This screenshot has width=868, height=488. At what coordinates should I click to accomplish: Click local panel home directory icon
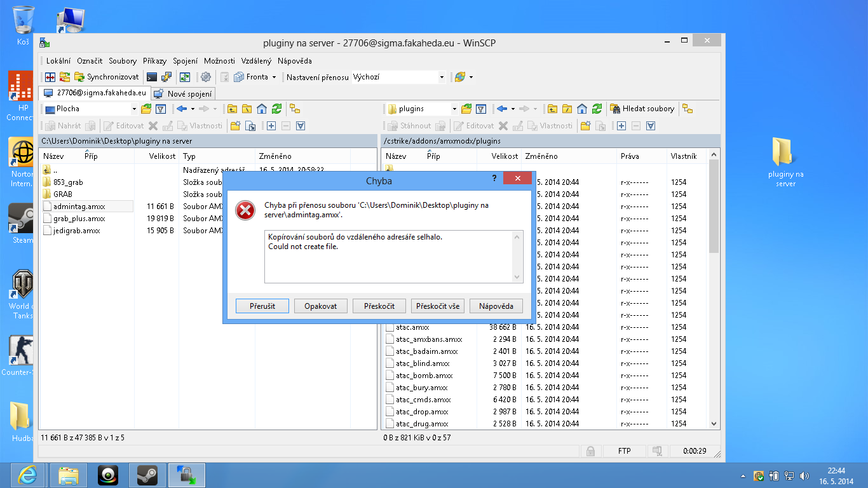(x=261, y=109)
